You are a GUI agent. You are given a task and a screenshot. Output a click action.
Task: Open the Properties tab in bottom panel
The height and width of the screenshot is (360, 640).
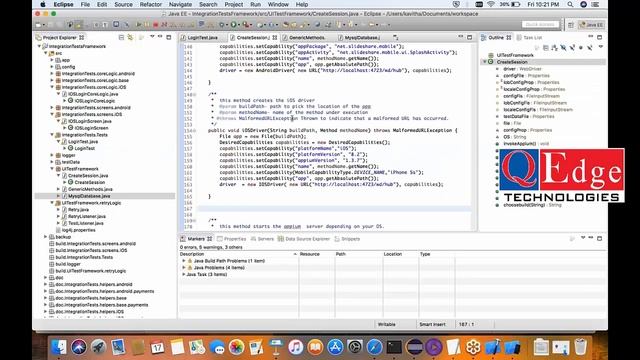point(231,239)
